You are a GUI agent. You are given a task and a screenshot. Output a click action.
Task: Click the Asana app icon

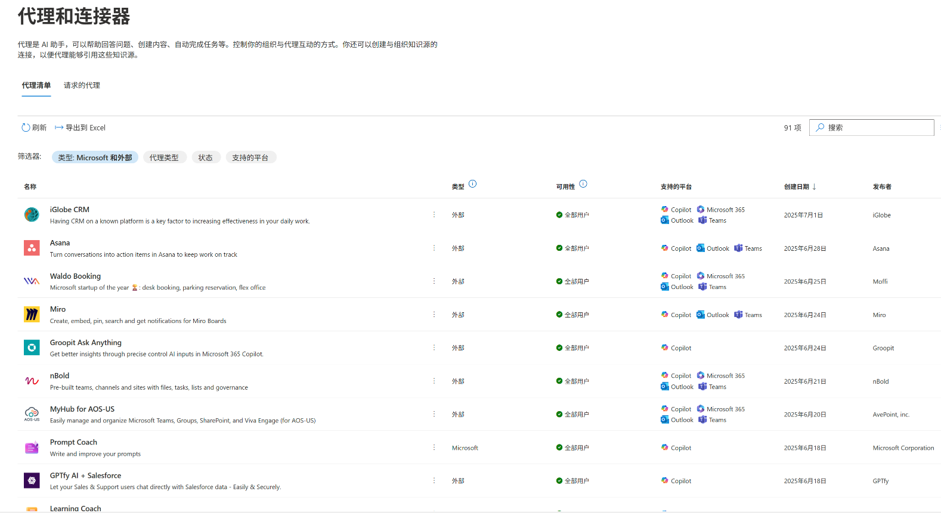pos(32,248)
